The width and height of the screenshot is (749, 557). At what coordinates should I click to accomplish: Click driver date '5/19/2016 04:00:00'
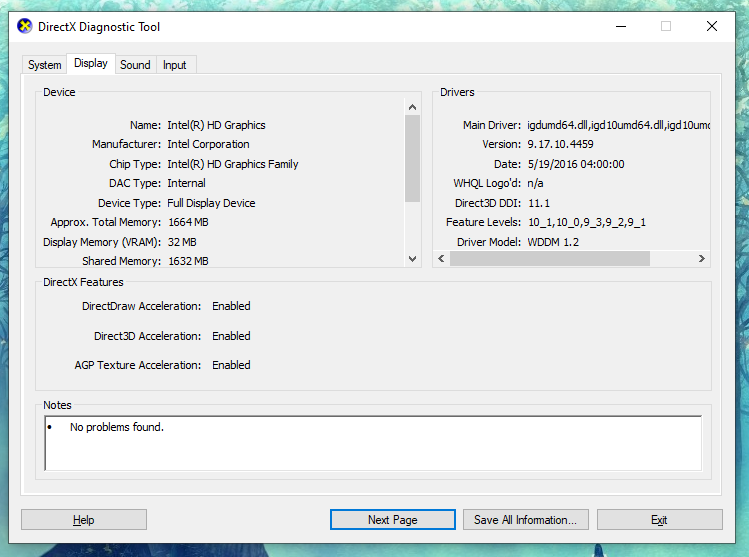pos(576,164)
